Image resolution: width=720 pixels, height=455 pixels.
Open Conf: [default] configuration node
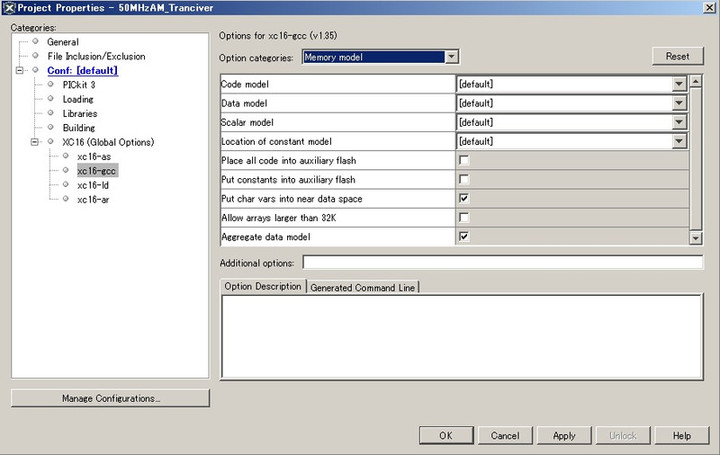point(82,70)
